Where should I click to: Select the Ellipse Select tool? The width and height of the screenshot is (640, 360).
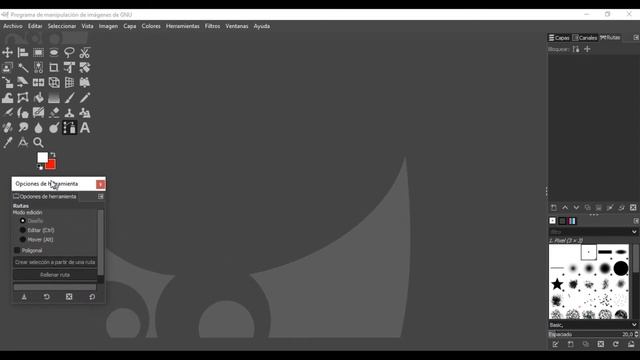[x=54, y=52]
